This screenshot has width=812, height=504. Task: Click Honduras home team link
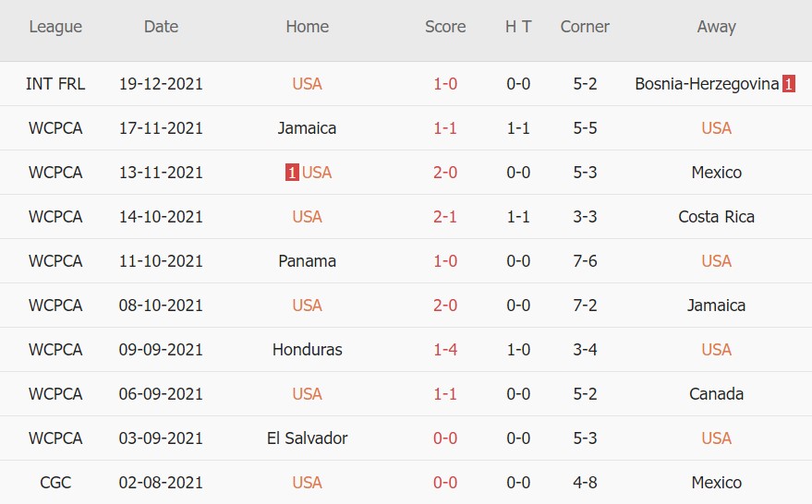click(x=307, y=350)
